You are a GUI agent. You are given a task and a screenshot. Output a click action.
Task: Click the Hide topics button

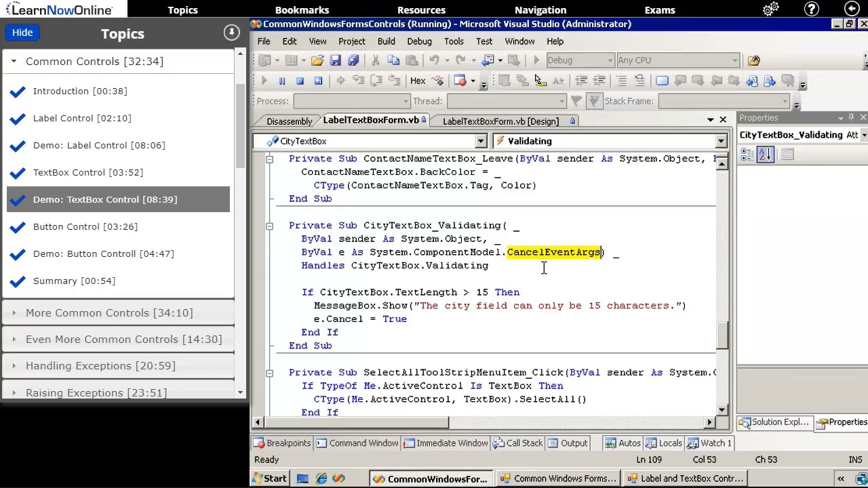22,33
